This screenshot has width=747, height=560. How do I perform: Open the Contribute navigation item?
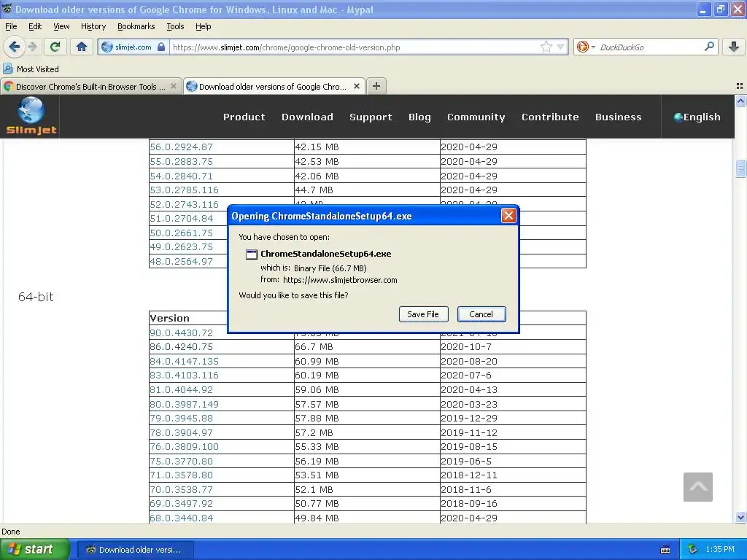[550, 117]
